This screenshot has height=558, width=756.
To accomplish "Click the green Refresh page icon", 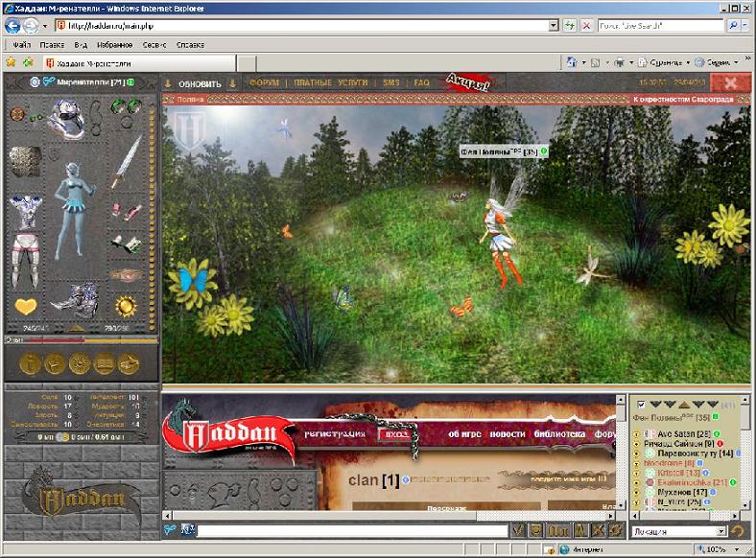I will (x=570, y=26).
